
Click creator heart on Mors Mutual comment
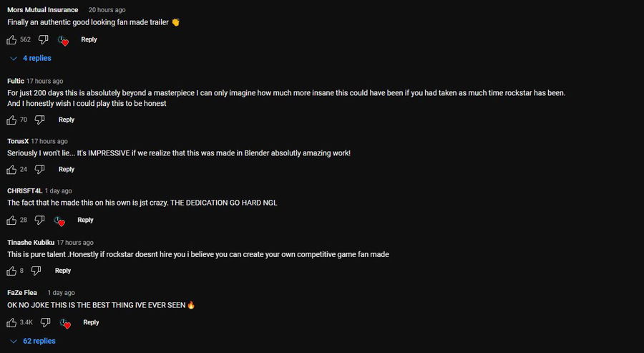click(x=63, y=41)
